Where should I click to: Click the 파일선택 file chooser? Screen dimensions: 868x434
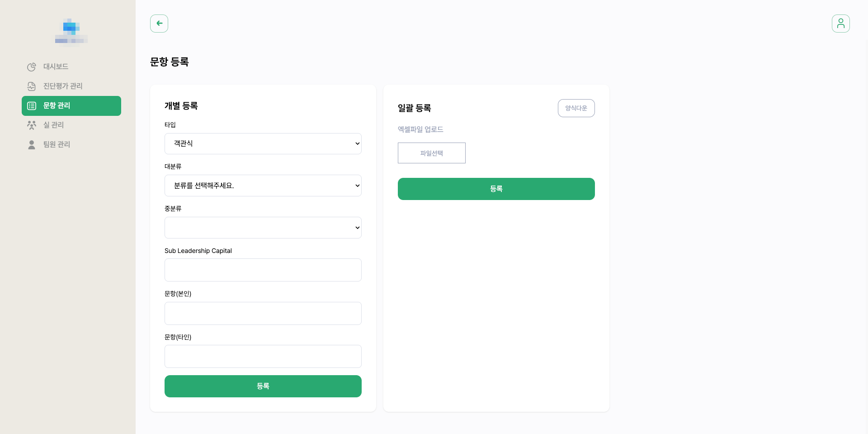(x=432, y=153)
